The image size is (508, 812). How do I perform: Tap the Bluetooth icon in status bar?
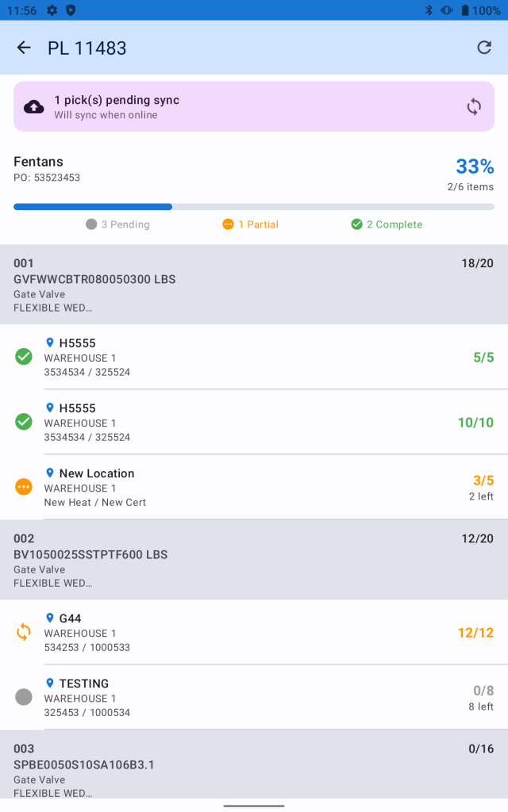[x=429, y=10]
